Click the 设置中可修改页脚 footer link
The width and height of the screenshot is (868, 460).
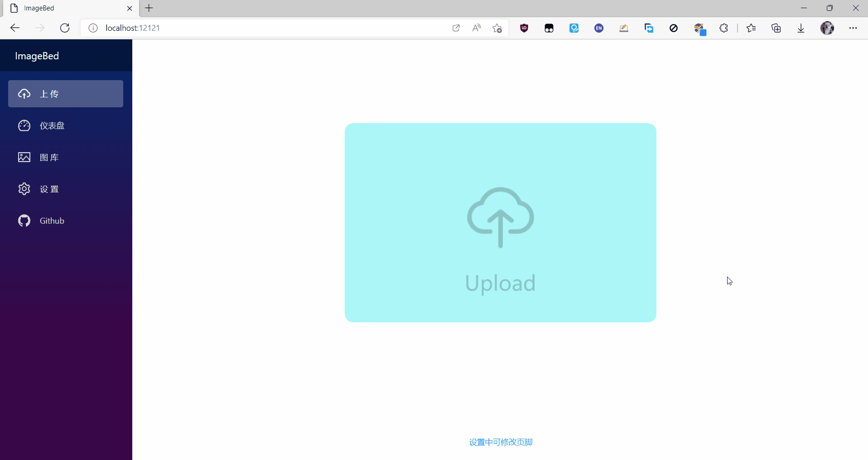click(x=500, y=442)
